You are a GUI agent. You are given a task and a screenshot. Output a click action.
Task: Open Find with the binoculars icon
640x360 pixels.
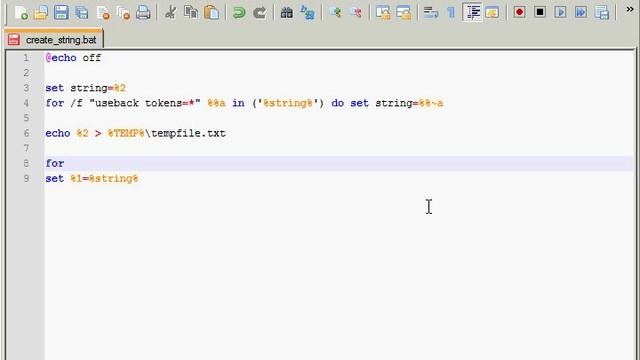287,13
